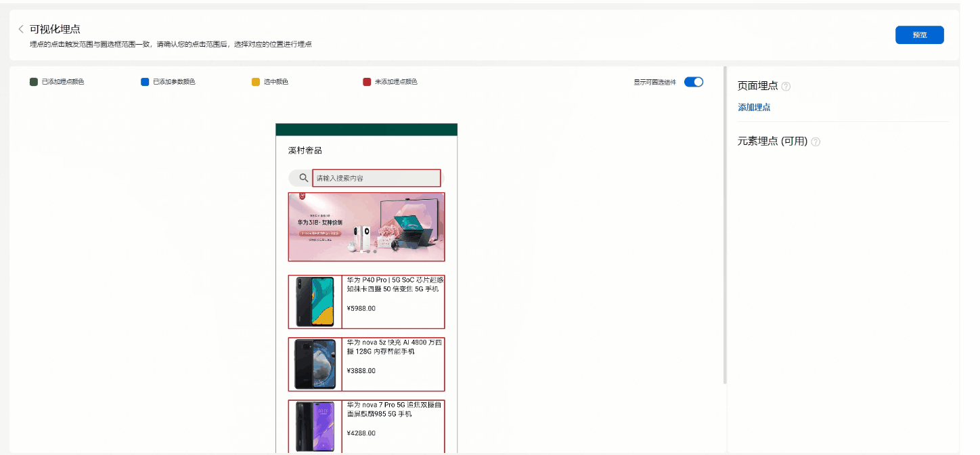Click the blue 已添加参数颜色 swatch

coord(145,82)
